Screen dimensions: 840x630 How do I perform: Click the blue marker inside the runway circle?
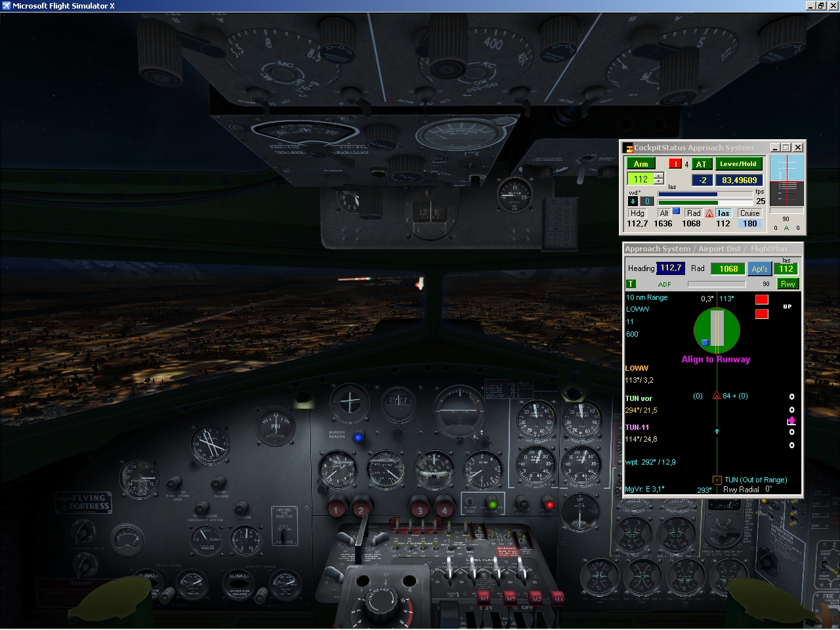(705, 342)
